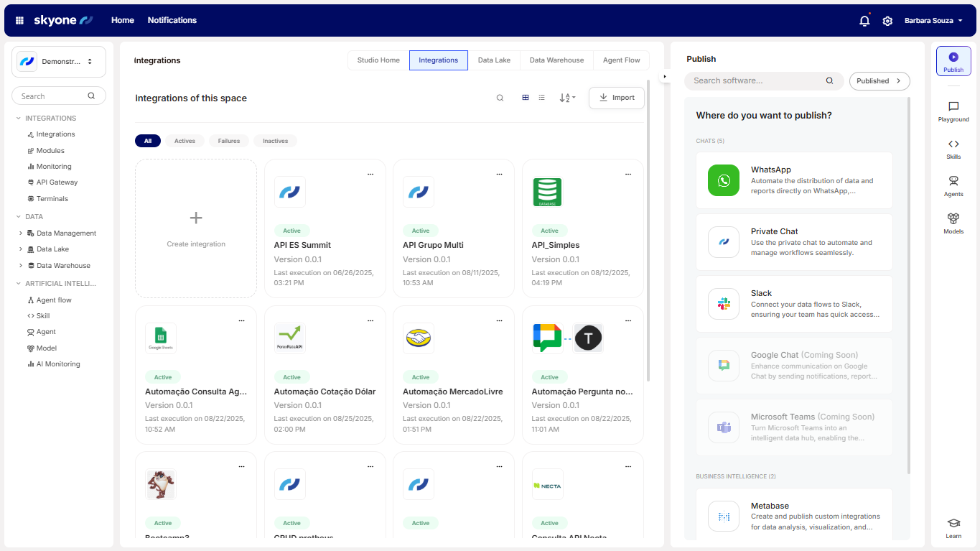This screenshot has height=551, width=980.
Task: Switch to the Agent Flow tab
Action: 621,60
